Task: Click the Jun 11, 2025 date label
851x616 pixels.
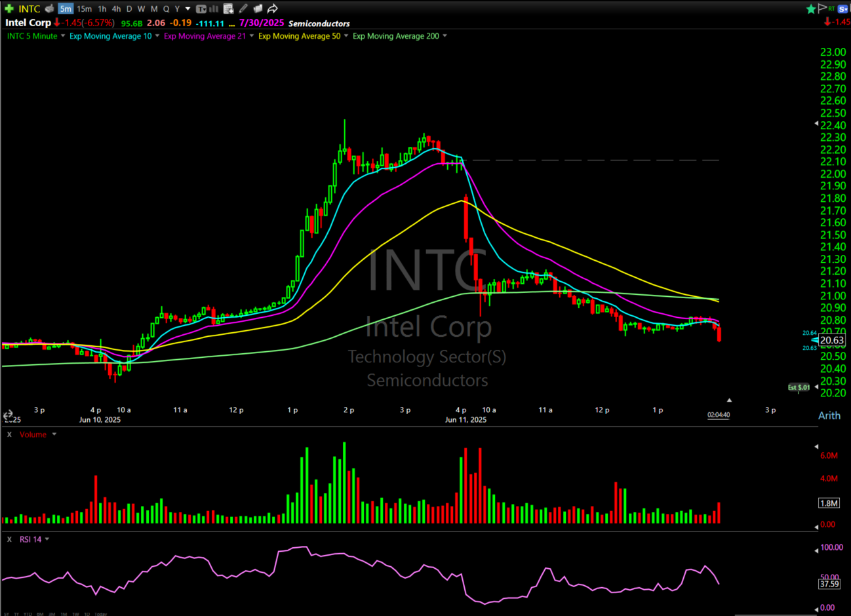Action: pos(465,420)
